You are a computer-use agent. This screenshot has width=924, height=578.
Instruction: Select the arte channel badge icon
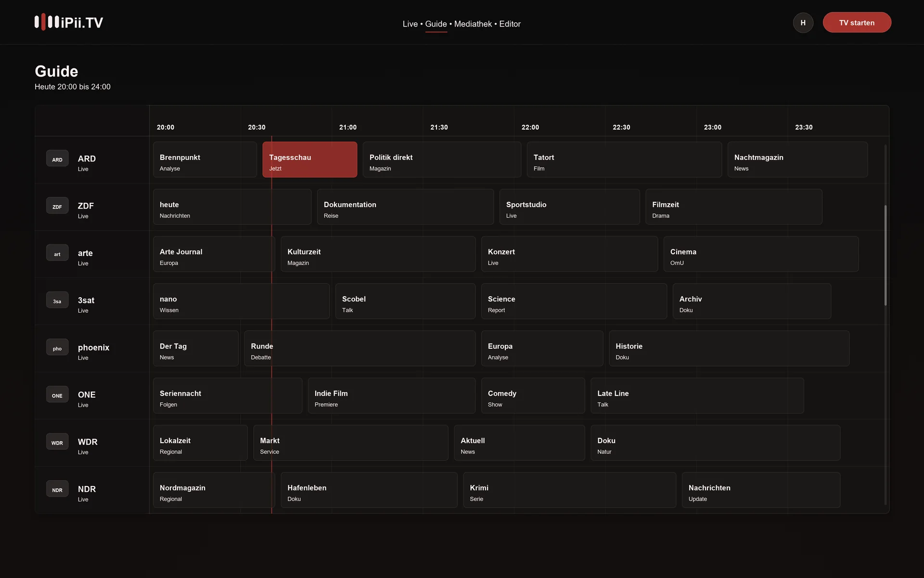57,253
